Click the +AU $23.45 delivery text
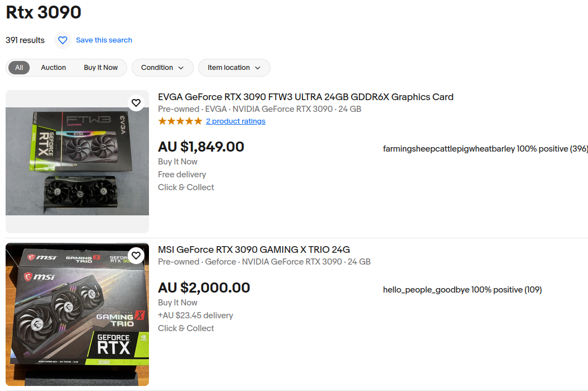 (x=195, y=315)
